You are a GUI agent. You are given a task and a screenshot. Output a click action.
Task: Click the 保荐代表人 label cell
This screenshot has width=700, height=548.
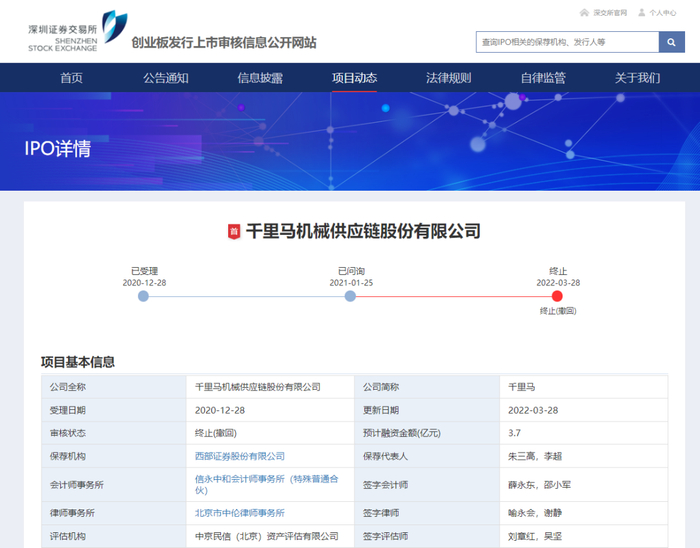point(427,456)
